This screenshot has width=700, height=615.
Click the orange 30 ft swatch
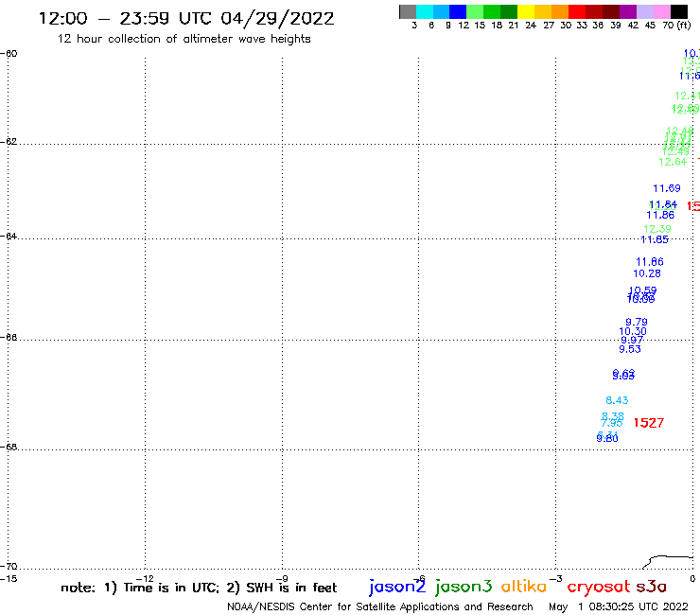(x=560, y=11)
